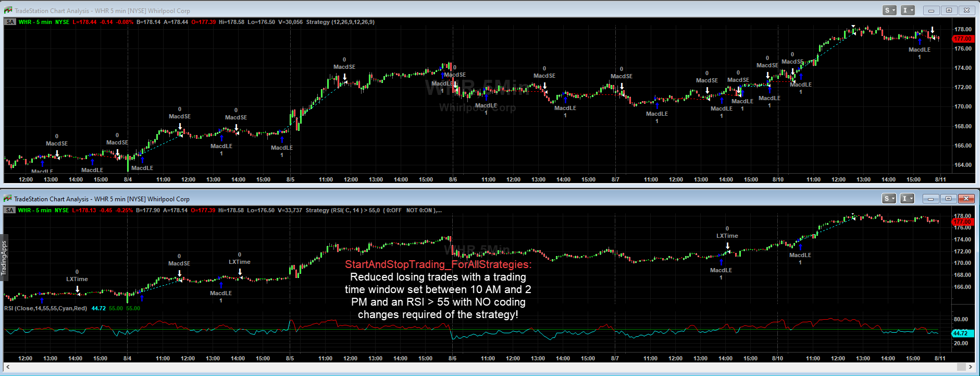Image resolution: width=980 pixels, height=376 pixels.
Task: Click scrollbar left arrow under RSI chart
Action: (8, 367)
